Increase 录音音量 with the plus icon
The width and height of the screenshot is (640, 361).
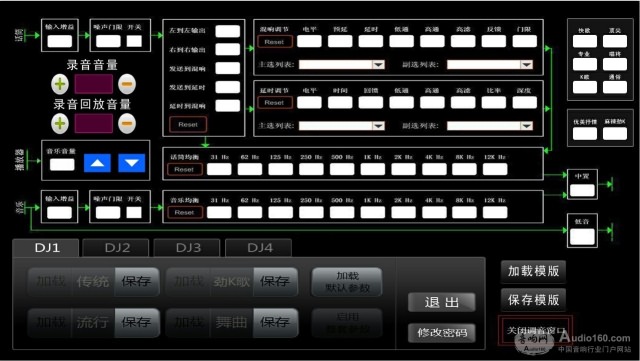[x=60, y=84]
